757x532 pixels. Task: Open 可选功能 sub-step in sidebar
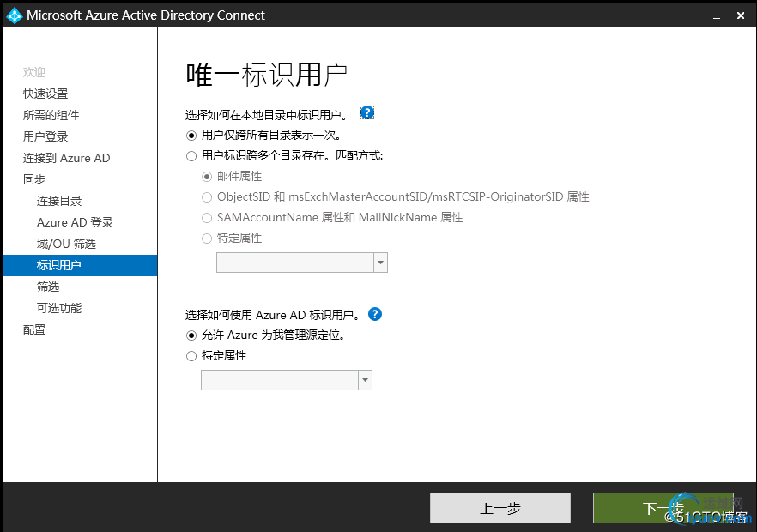[59, 308]
